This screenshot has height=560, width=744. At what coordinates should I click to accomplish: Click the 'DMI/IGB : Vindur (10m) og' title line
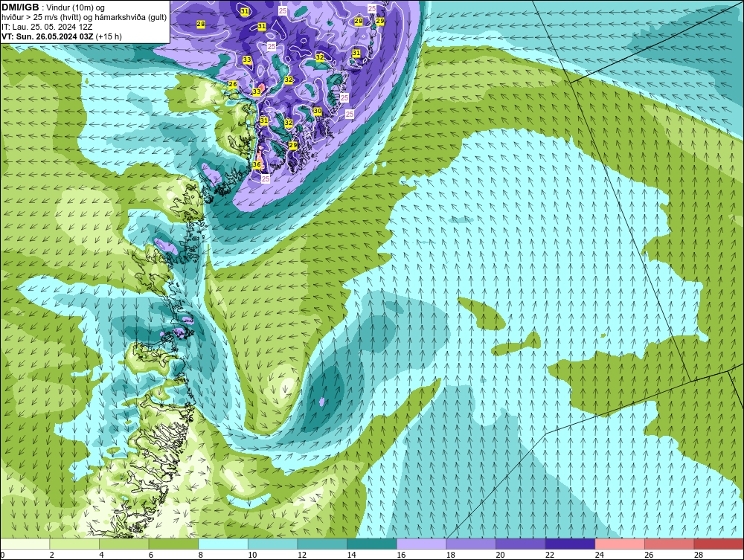coord(53,7)
